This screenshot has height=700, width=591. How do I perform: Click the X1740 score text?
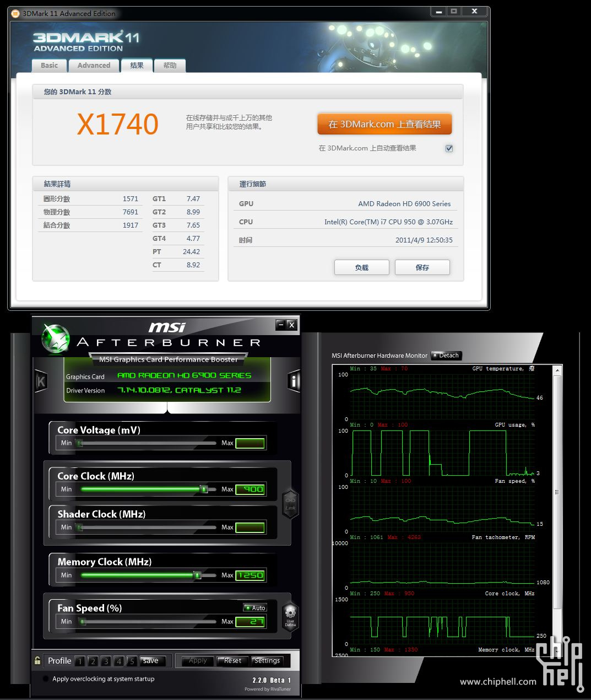[118, 124]
